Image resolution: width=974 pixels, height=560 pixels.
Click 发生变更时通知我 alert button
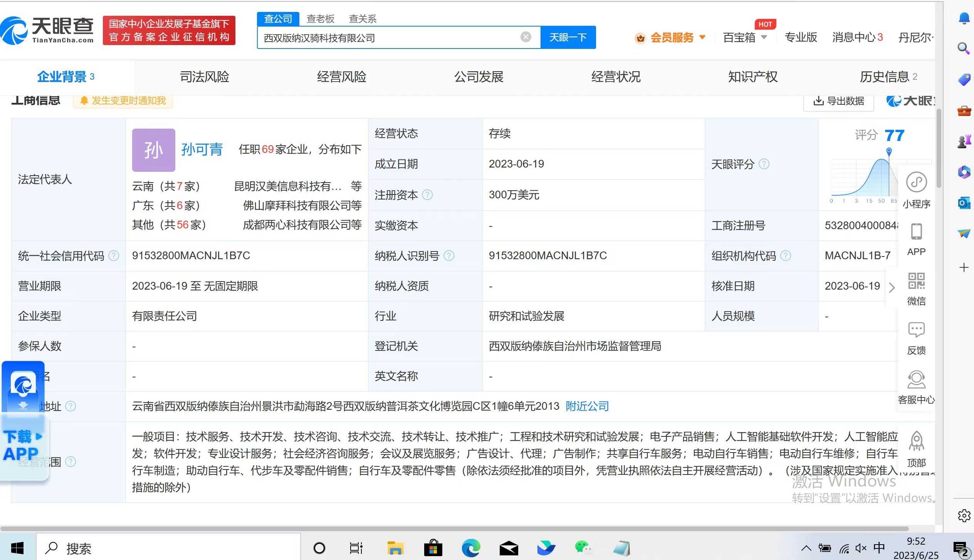123,101
